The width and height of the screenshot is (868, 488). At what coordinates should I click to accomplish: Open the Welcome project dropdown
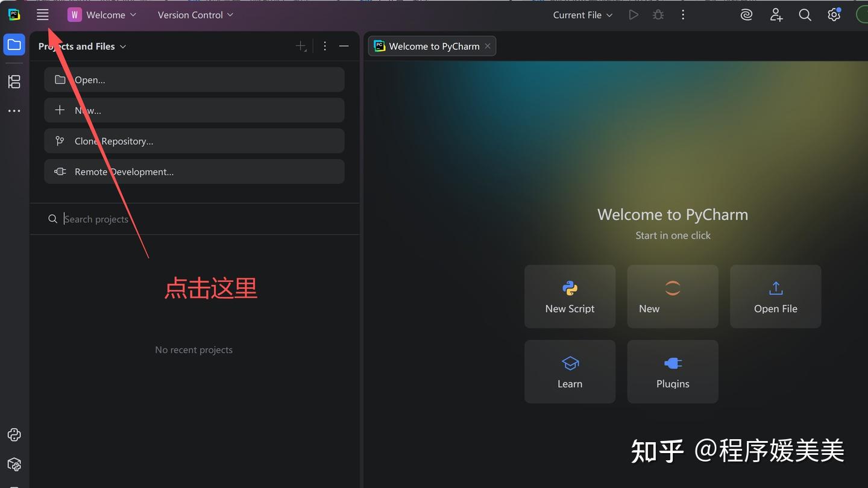coord(102,15)
